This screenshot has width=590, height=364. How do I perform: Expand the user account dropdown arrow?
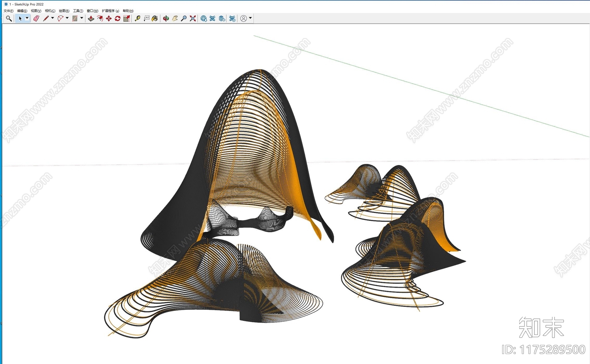(x=250, y=18)
